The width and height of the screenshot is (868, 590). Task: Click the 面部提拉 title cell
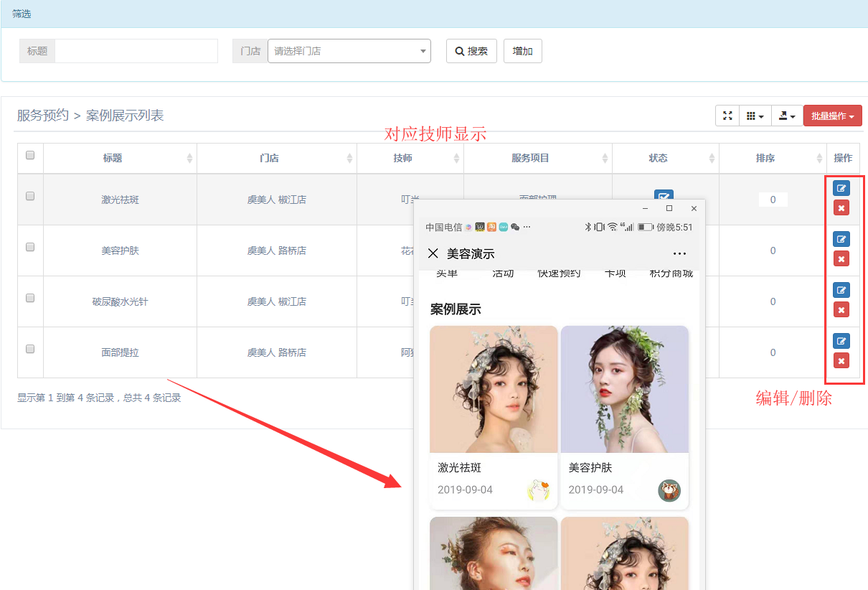pyautogui.click(x=120, y=352)
